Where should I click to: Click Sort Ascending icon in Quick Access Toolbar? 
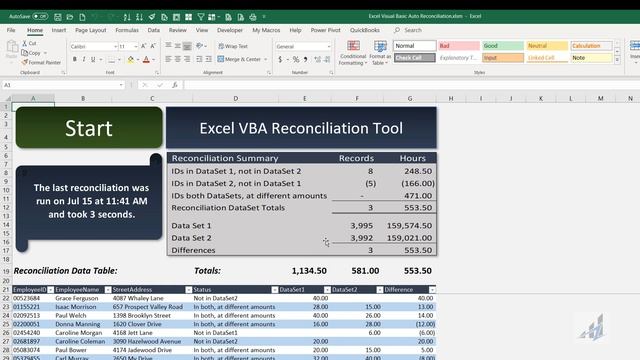pos(127,17)
